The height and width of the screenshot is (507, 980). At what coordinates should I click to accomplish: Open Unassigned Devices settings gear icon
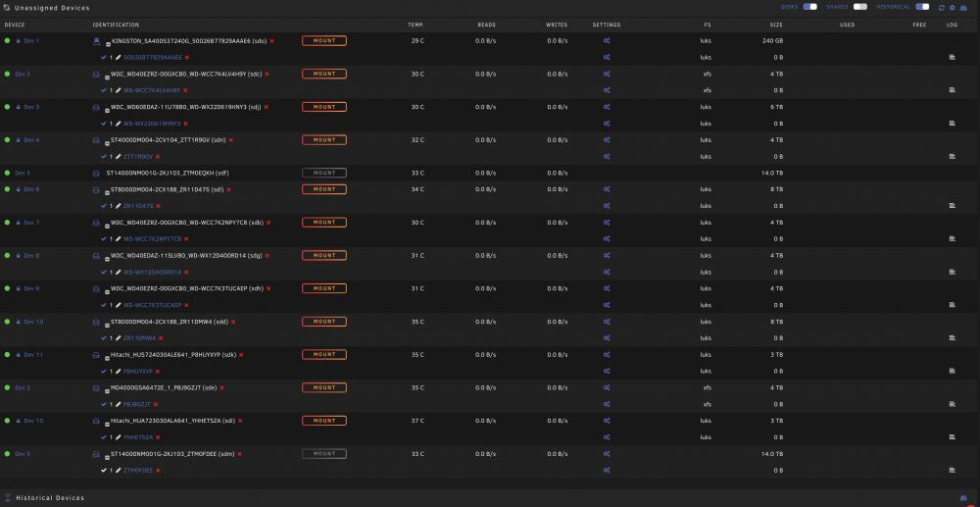(x=953, y=8)
